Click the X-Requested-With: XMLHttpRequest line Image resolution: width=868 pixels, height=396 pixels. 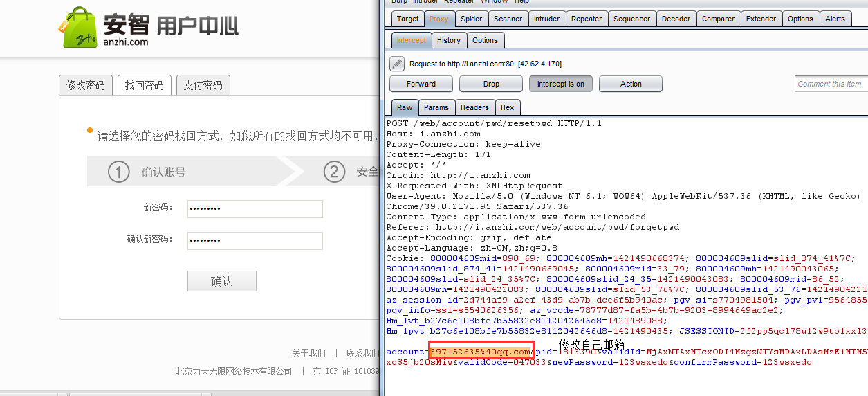[x=474, y=186]
